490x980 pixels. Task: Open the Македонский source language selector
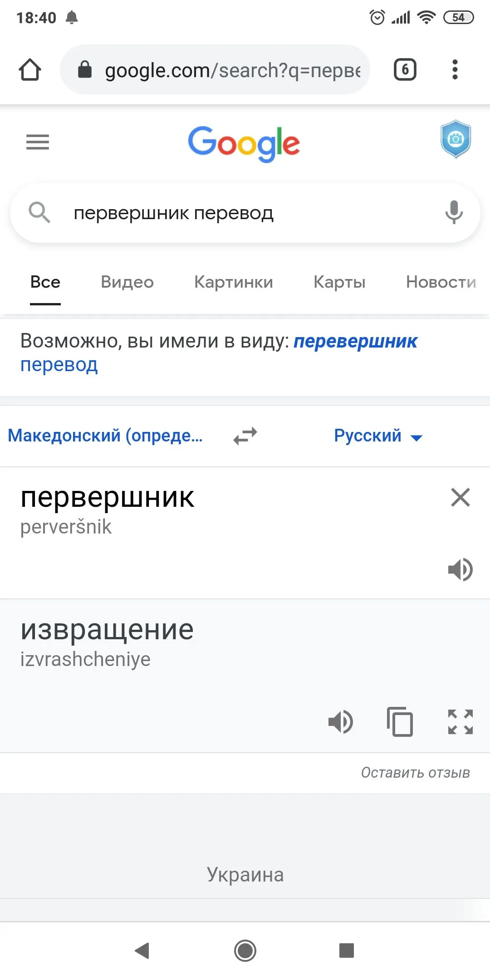pyautogui.click(x=105, y=436)
